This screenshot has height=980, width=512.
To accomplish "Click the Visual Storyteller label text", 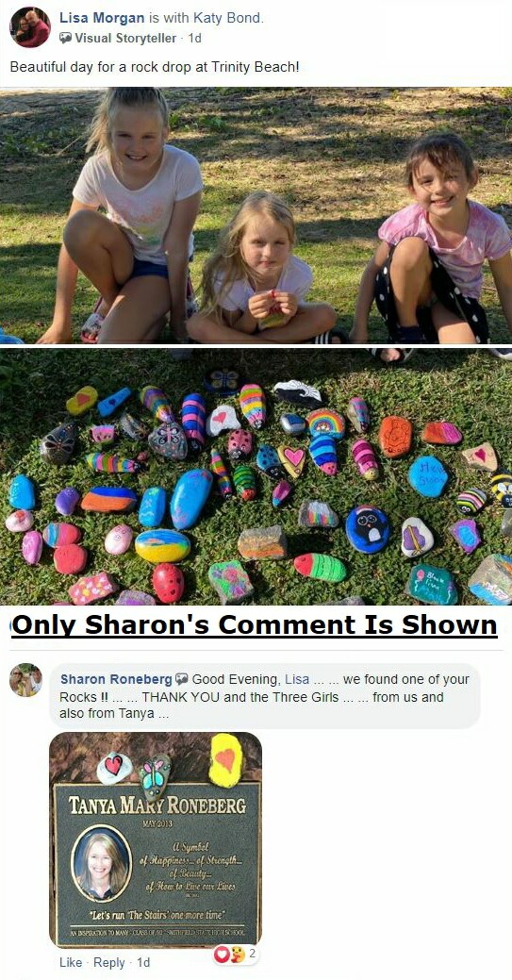I will click(125, 38).
